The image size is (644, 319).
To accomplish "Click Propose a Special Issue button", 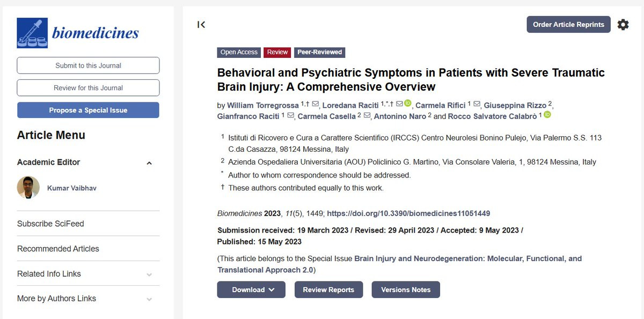I will (x=88, y=110).
